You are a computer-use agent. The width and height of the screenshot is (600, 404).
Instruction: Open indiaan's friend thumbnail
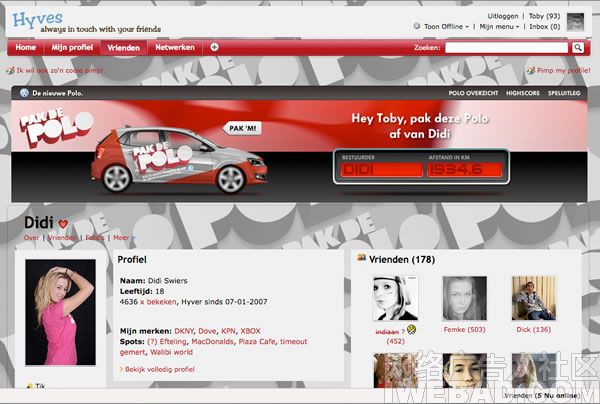pyautogui.click(x=396, y=298)
